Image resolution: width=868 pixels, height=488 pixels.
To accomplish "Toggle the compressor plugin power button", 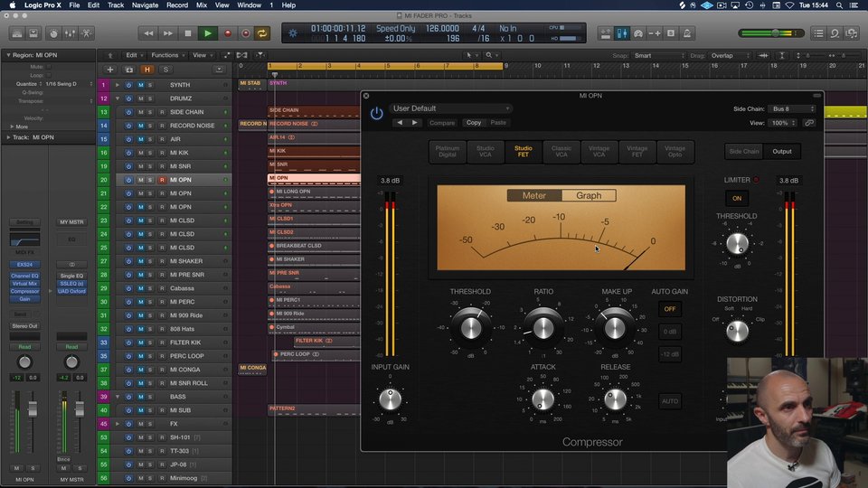I will 376,115.
